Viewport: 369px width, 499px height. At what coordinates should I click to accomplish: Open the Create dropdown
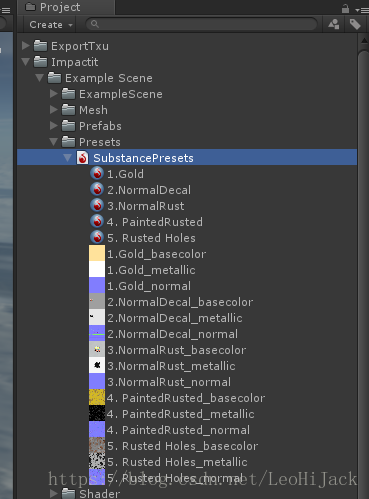click(x=50, y=25)
